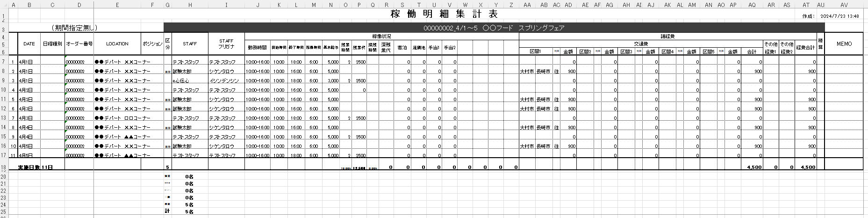The image size is (868, 218).
Task: Select the オーダー番号 header cell
Action: pyautogui.click(x=79, y=44)
